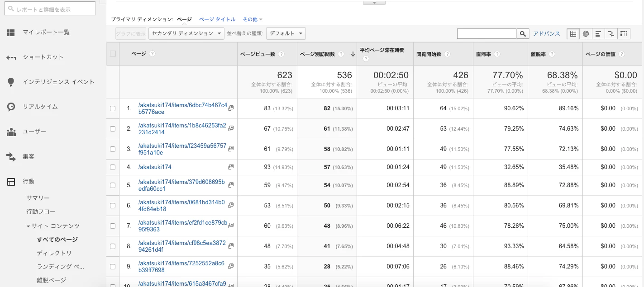
Task: Click help icon next to 直帰率 header
Action: (497, 54)
